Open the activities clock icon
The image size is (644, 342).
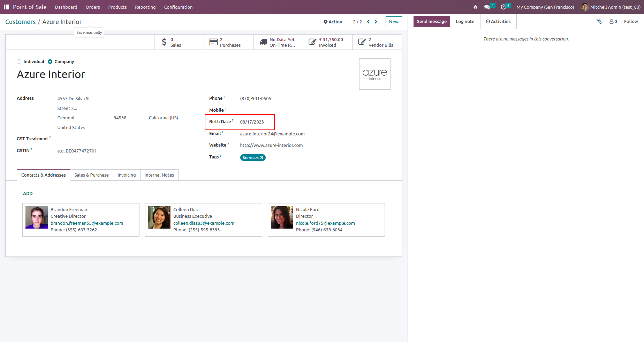pyautogui.click(x=503, y=7)
